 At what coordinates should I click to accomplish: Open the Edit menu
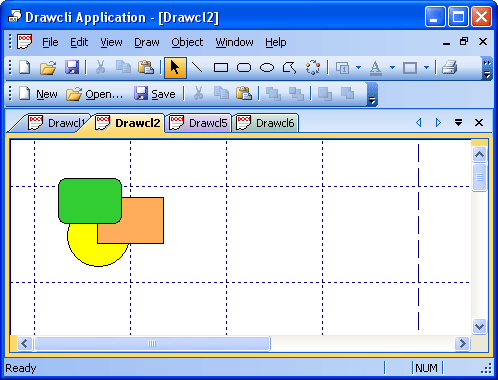coord(79,42)
